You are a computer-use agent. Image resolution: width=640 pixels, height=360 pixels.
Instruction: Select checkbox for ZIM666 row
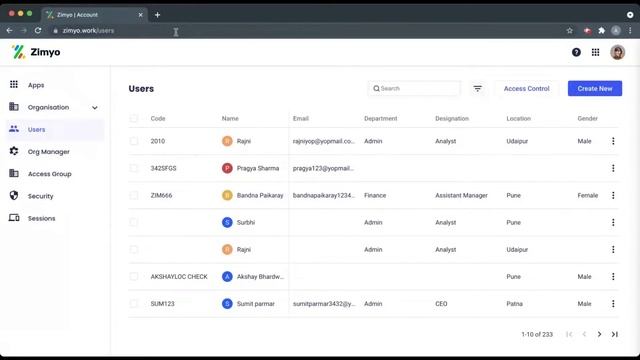coord(134,196)
